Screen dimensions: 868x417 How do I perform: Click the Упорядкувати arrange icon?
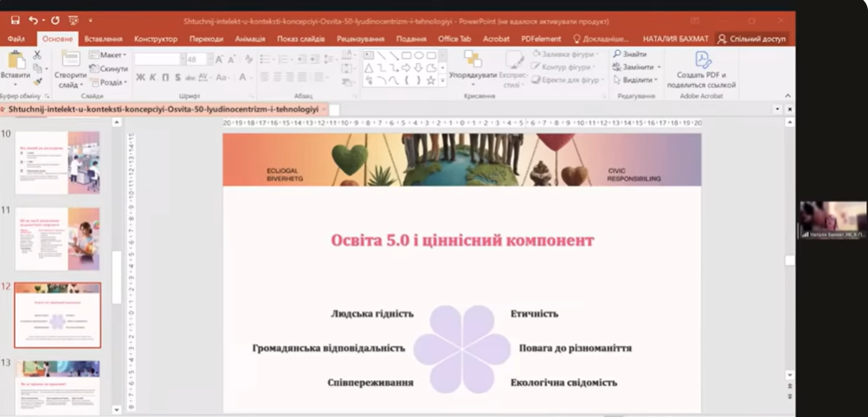473,66
